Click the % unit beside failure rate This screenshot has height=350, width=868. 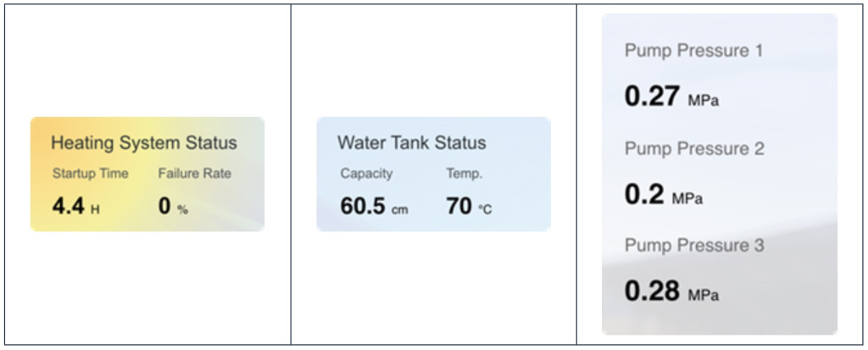(x=183, y=210)
